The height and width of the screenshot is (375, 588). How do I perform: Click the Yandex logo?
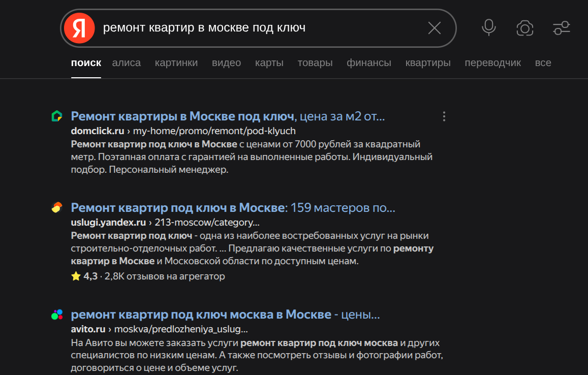tap(79, 28)
